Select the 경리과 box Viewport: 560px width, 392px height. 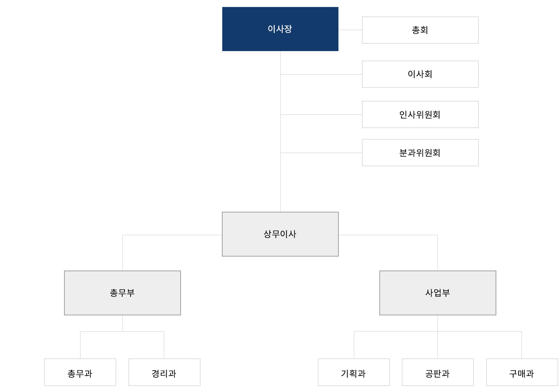164,372
